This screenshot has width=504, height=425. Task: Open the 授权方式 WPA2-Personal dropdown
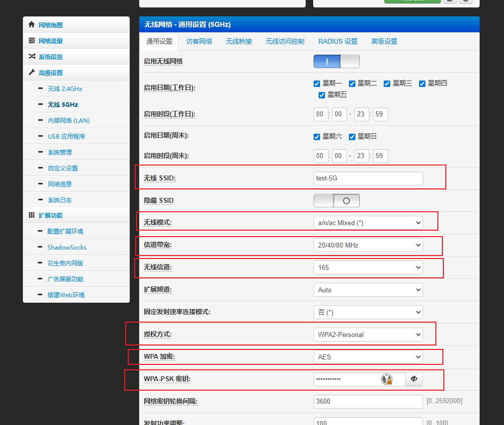368,335
